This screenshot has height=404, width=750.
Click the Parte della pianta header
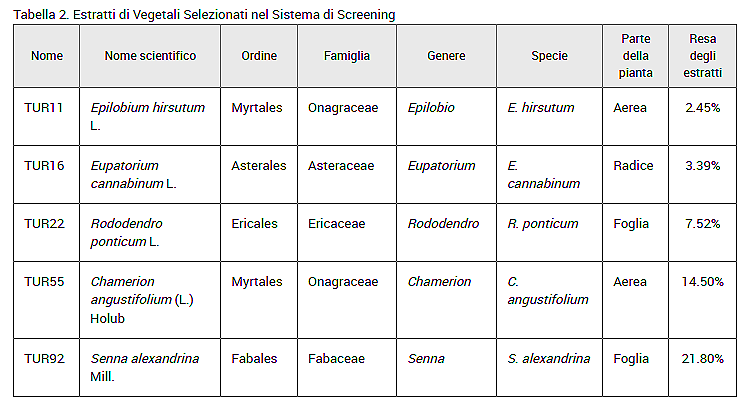click(x=635, y=56)
